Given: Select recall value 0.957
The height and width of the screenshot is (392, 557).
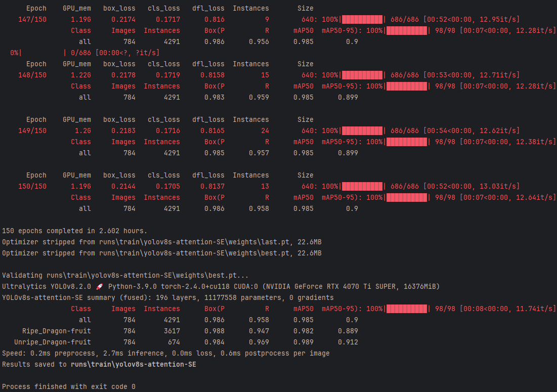Looking at the screenshot, I should (259, 153).
